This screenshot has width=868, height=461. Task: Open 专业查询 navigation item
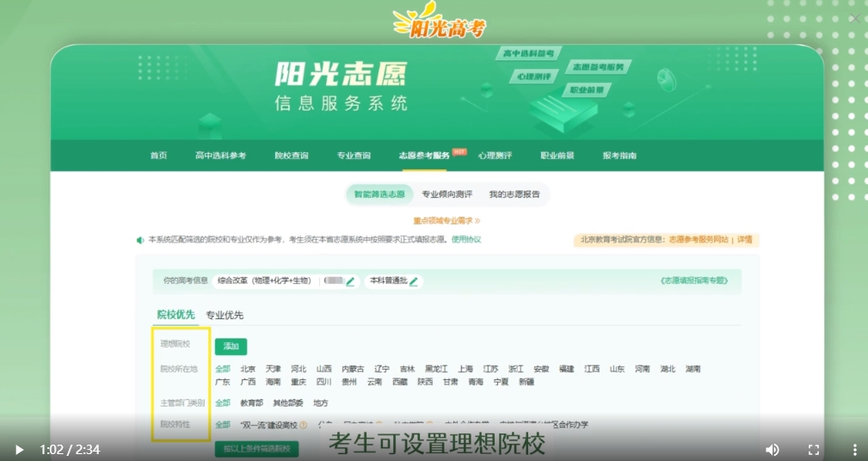pyautogui.click(x=354, y=156)
